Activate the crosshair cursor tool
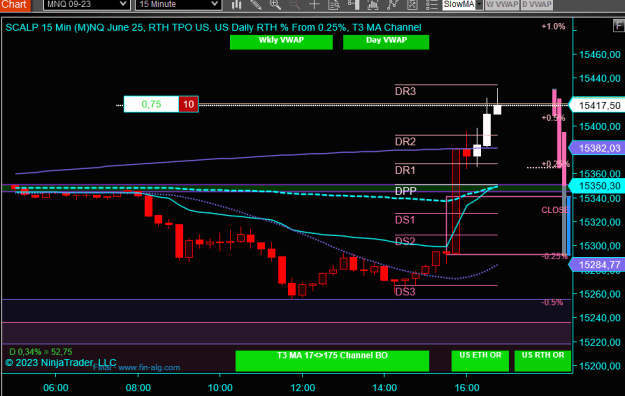The width and height of the screenshot is (625, 396). 314,4
